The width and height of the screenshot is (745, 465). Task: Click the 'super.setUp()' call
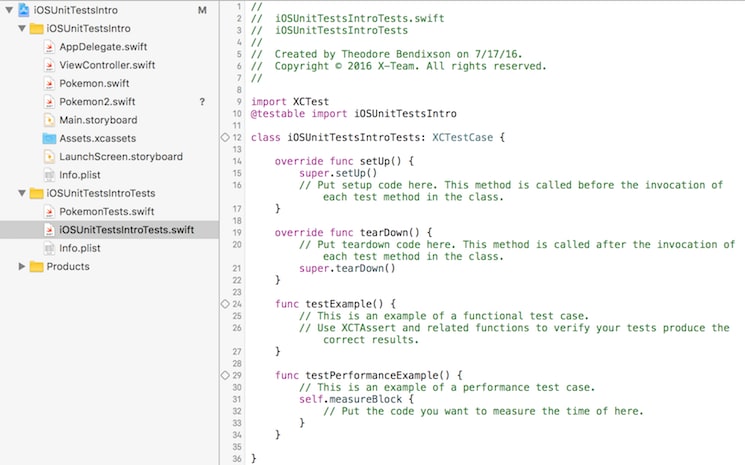pos(338,173)
